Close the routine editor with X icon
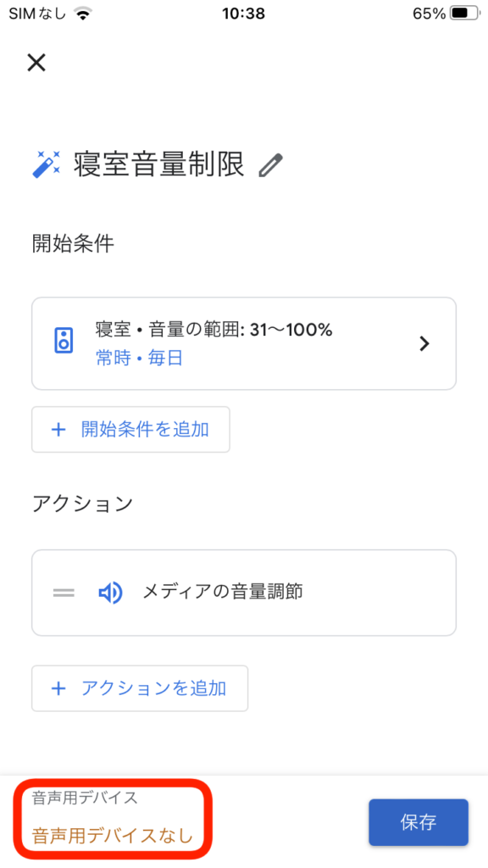Viewport: 488px width, 868px height. 36,63
